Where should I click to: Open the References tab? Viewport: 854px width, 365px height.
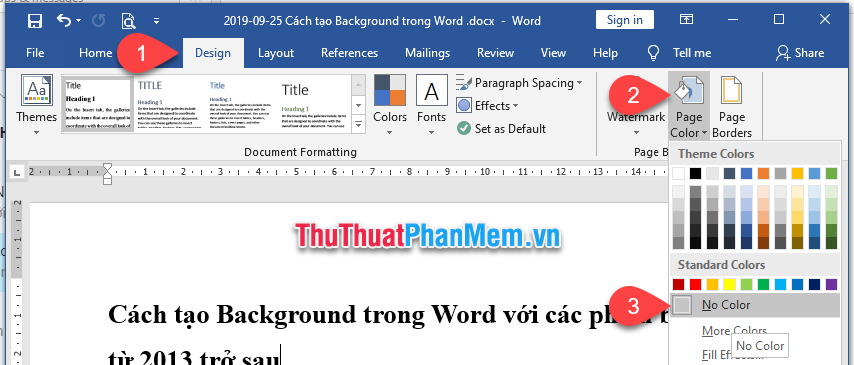[x=349, y=53]
